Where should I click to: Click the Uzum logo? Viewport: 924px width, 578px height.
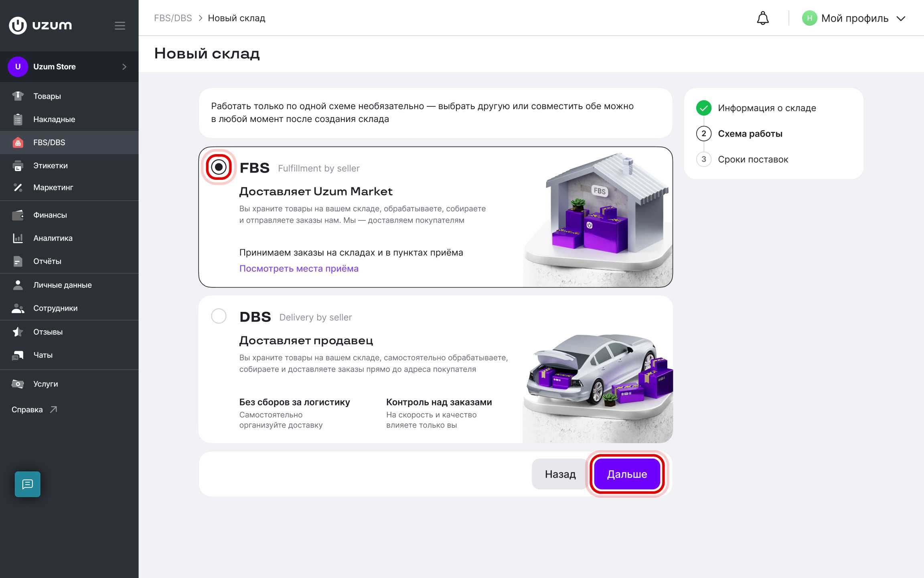click(x=41, y=25)
